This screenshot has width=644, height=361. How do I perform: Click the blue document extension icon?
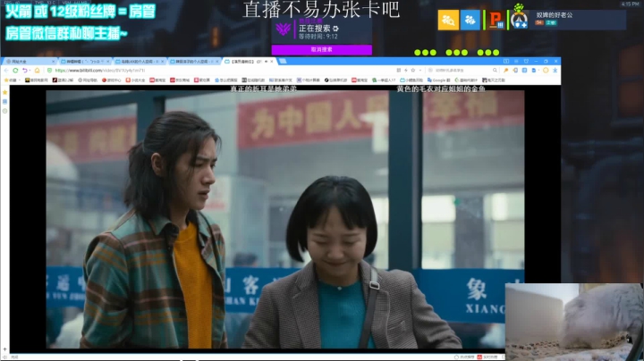tap(534, 71)
